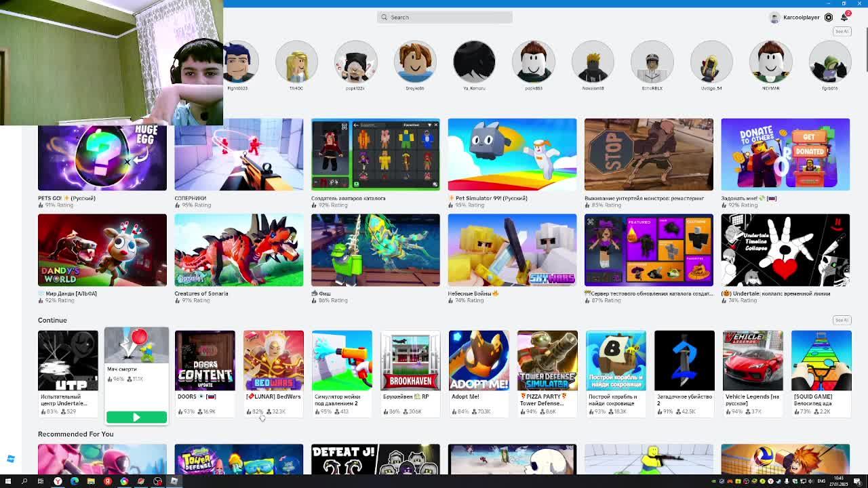Screen dimensions: 868x488
Task: Open friend Ustiga_54 avatar
Action: pyautogui.click(x=711, y=62)
